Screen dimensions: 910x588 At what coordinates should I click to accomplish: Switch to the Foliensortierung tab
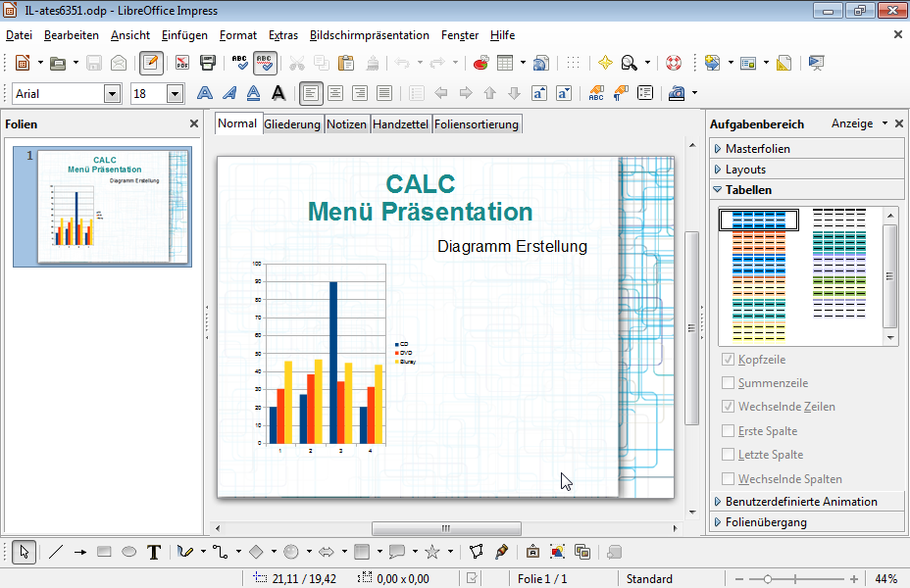click(477, 124)
